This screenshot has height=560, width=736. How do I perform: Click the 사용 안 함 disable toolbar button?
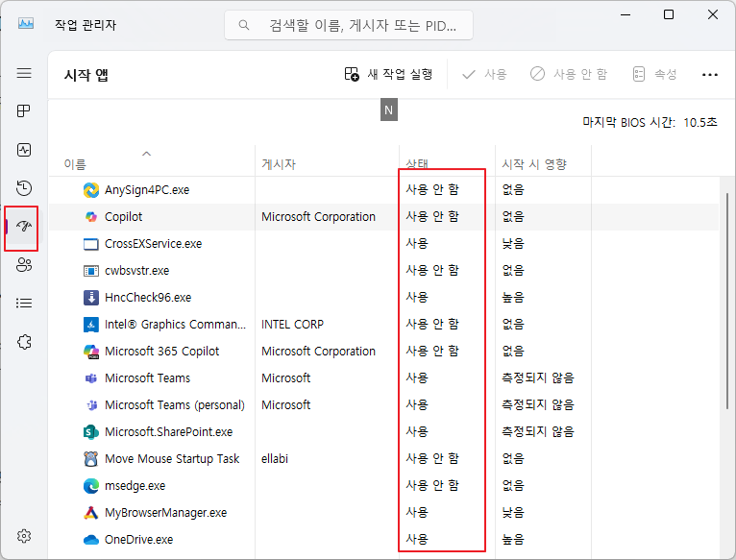(569, 74)
